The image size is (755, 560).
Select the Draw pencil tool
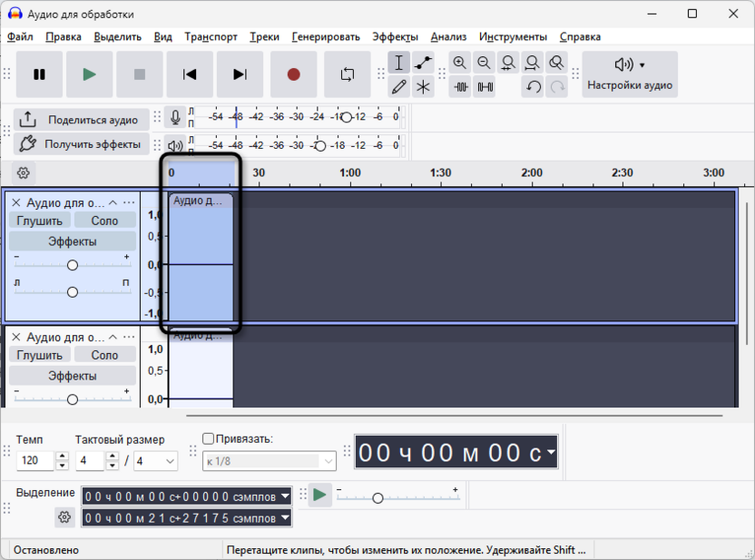pyautogui.click(x=398, y=87)
